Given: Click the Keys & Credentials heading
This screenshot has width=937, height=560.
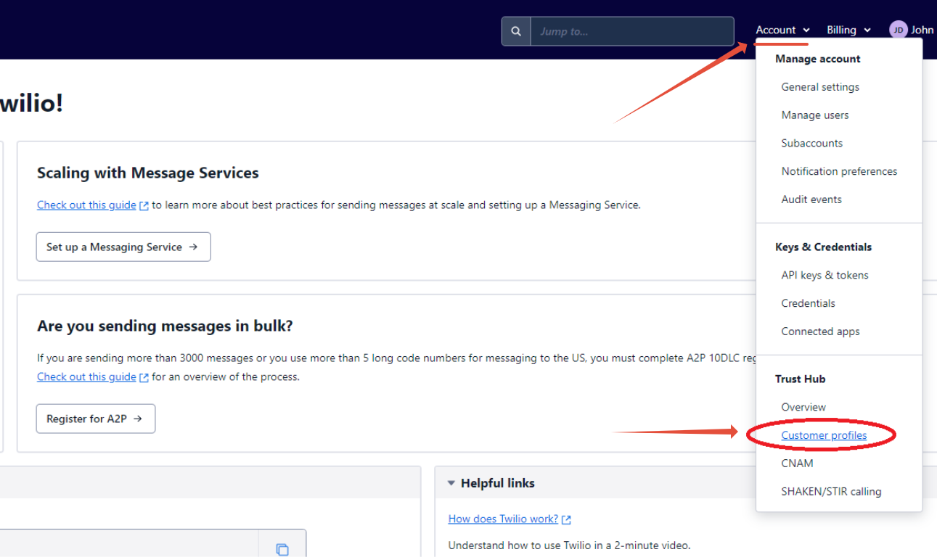Looking at the screenshot, I should pos(823,247).
